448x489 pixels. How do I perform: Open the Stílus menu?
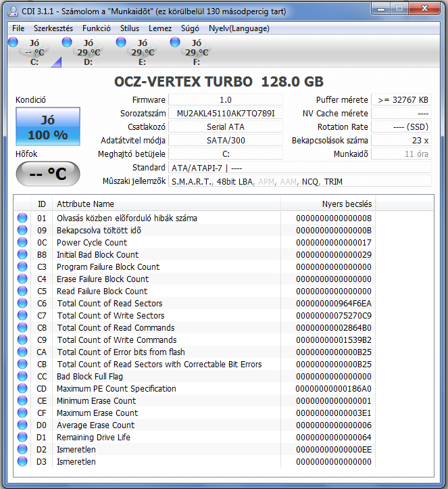[x=130, y=28]
